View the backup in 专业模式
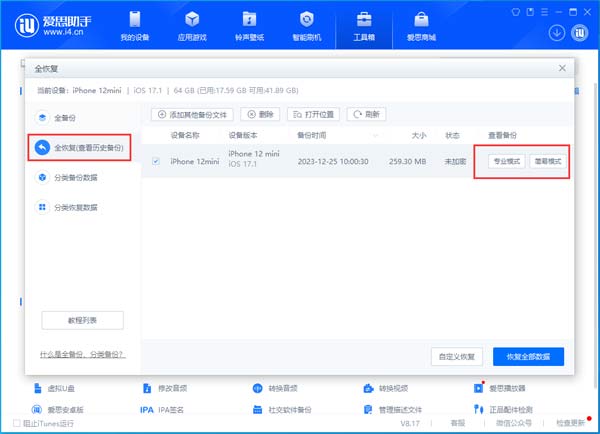Viewport: 600px width, 434px height. 507,162
